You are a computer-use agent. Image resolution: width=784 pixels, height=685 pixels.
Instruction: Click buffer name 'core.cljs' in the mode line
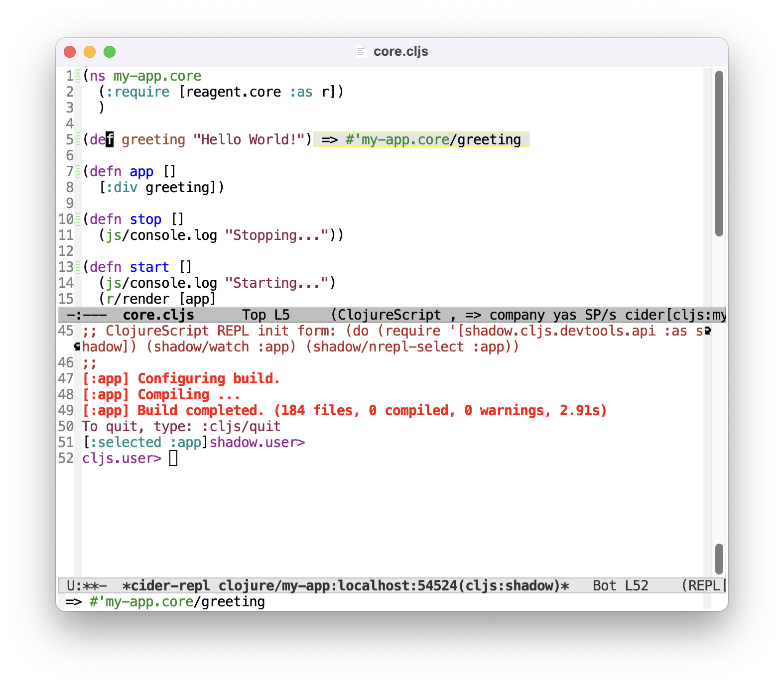click(158, 315)
